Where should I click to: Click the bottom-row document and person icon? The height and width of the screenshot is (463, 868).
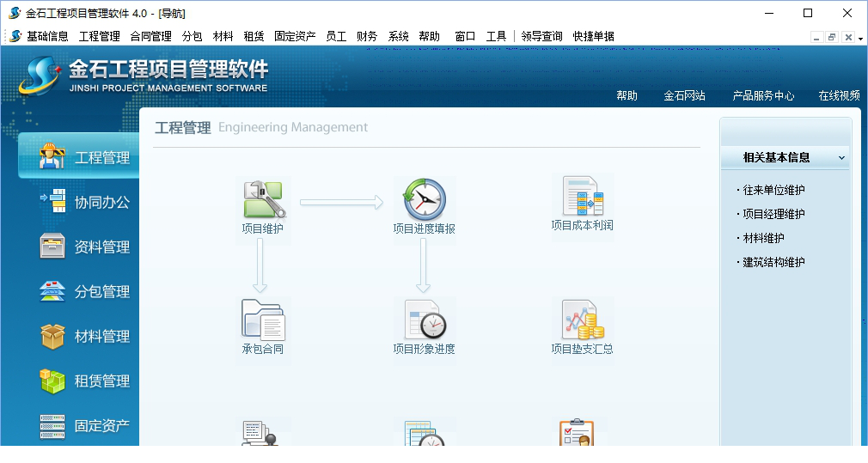260,433
